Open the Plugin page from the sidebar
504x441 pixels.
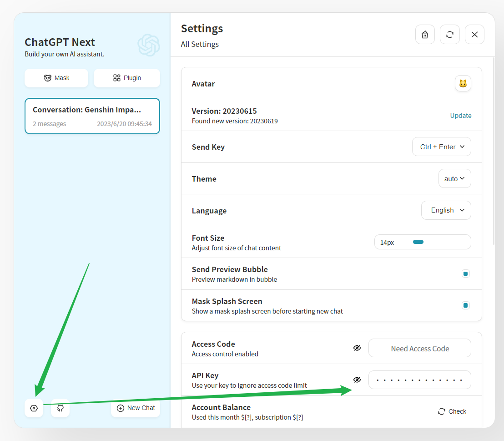point(127,78)
